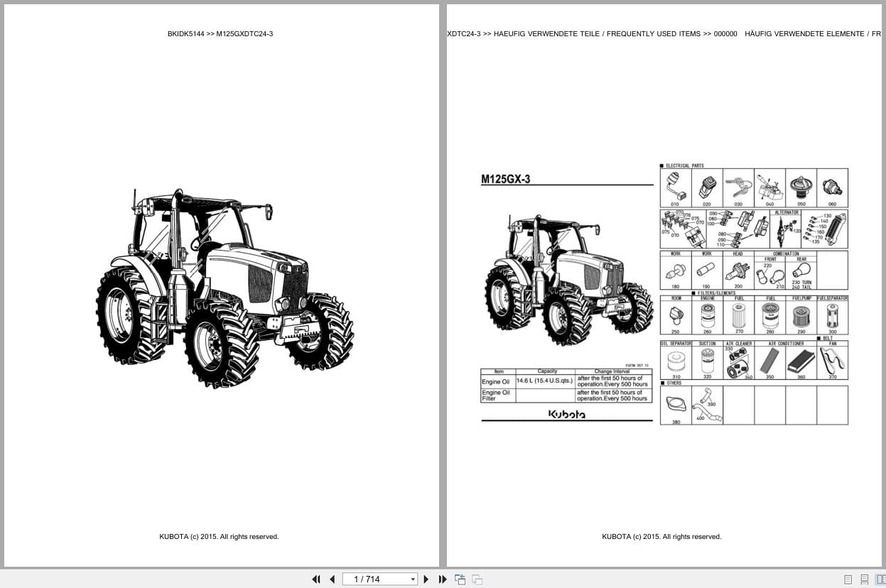Click electrical part item 040
The width and height of the screenshot is (886, 588).
(769, 187)
